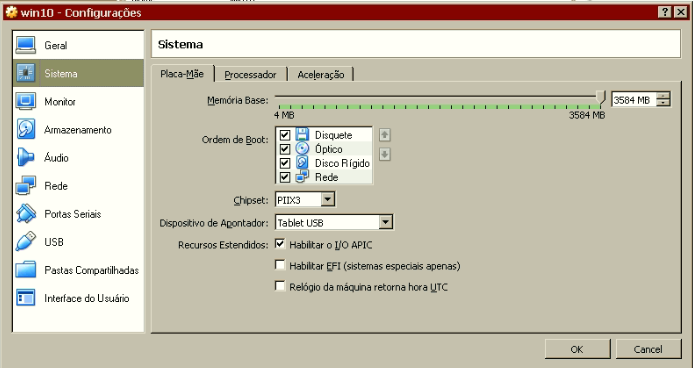Select the Óptico row in boot order
Image resolution: width=693 pixels, height=368 pixels.
[x=324, y=149]
